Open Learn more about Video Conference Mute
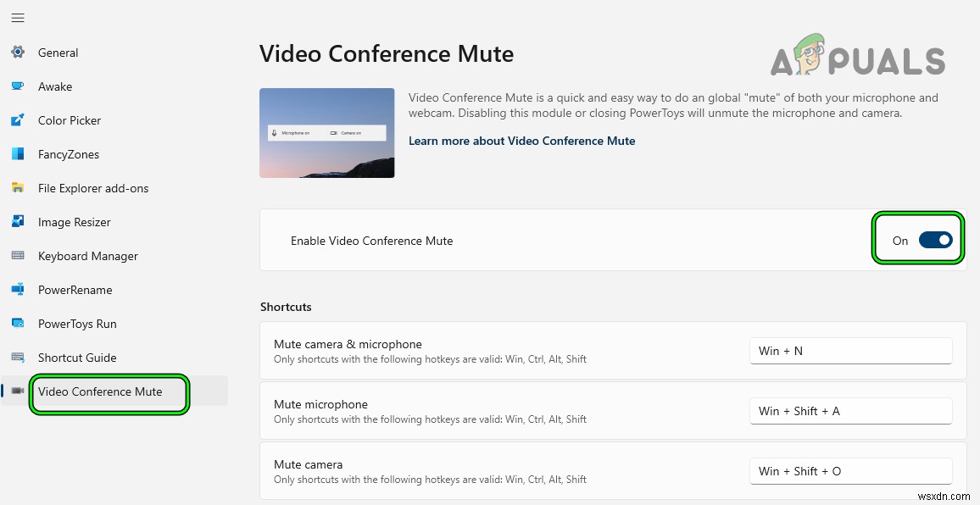The width and height of the screenshot is (980, 505). [x=521, y=141]
